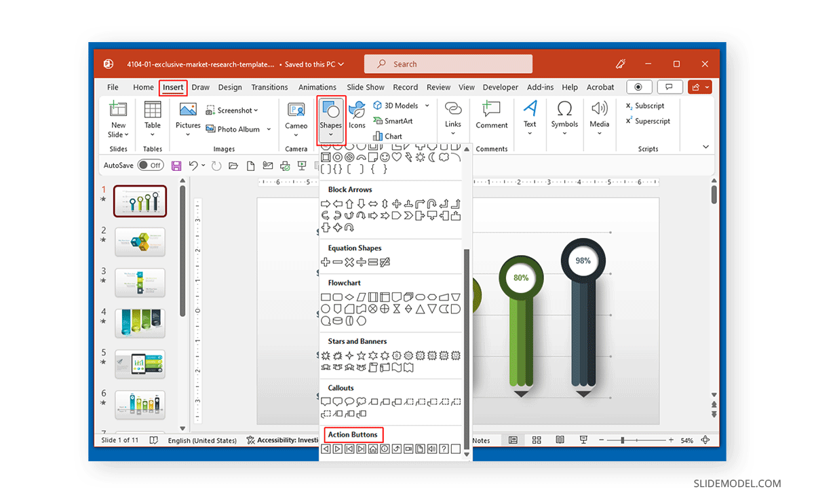Open the Developer tab
814x504 pixels.
(500, 87)
